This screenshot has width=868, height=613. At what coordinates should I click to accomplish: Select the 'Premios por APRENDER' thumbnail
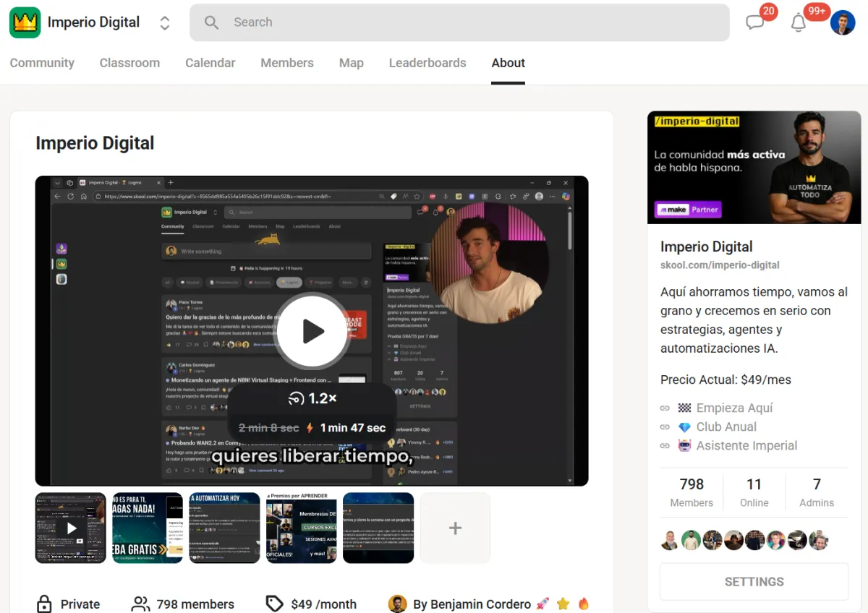coord(302,528)
